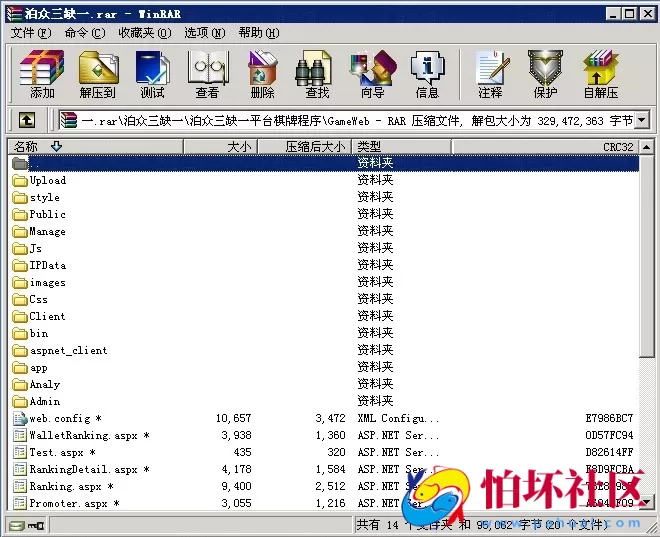This screenshot has height=537, width=660.
Task: Click the 添加 (Add) toolbar icon
Action: [x=42, y=74]
